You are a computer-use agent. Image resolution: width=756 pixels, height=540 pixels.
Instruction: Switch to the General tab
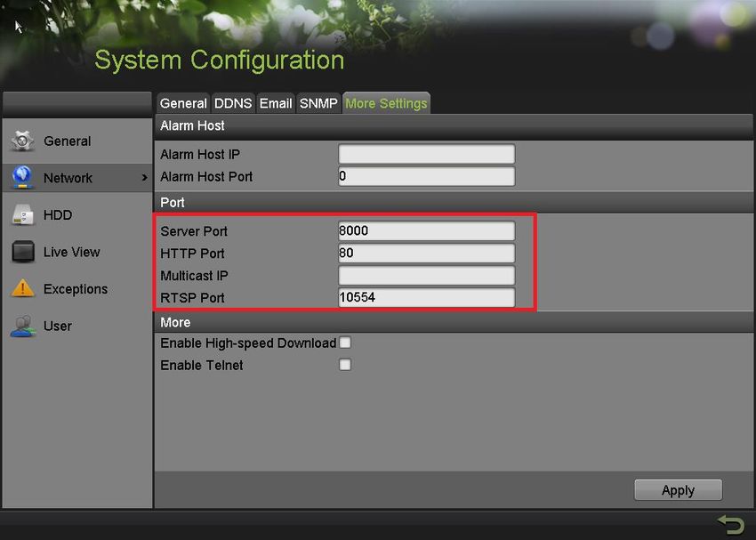pyautogui.click(x=183, y=103)
